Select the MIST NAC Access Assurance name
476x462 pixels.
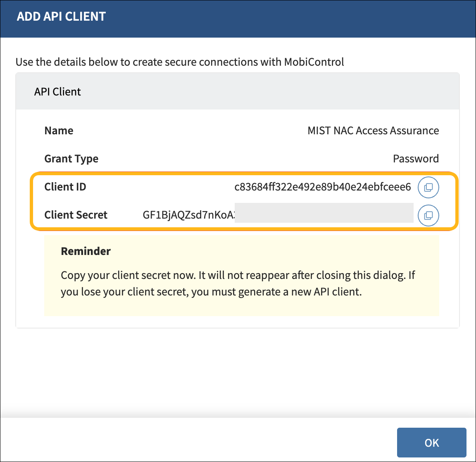pyautogui.click(x=373, y=131)
